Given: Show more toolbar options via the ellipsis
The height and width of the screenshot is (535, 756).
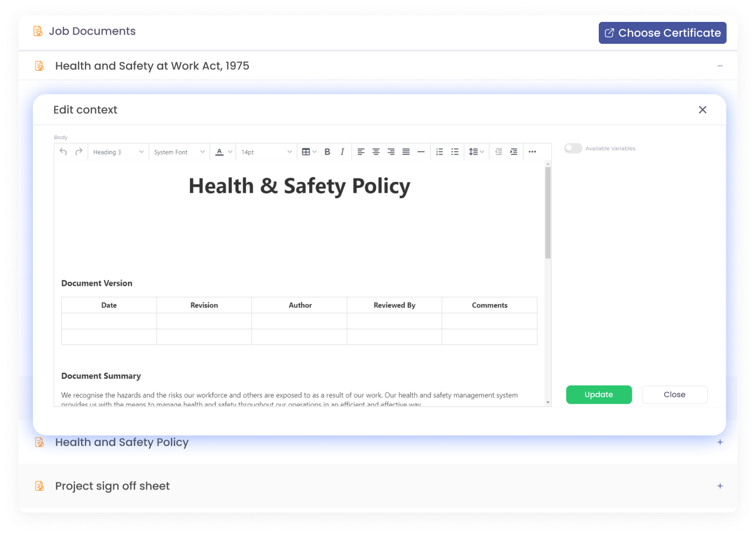Looking at the screenshot, I should (x=532, y=152).
